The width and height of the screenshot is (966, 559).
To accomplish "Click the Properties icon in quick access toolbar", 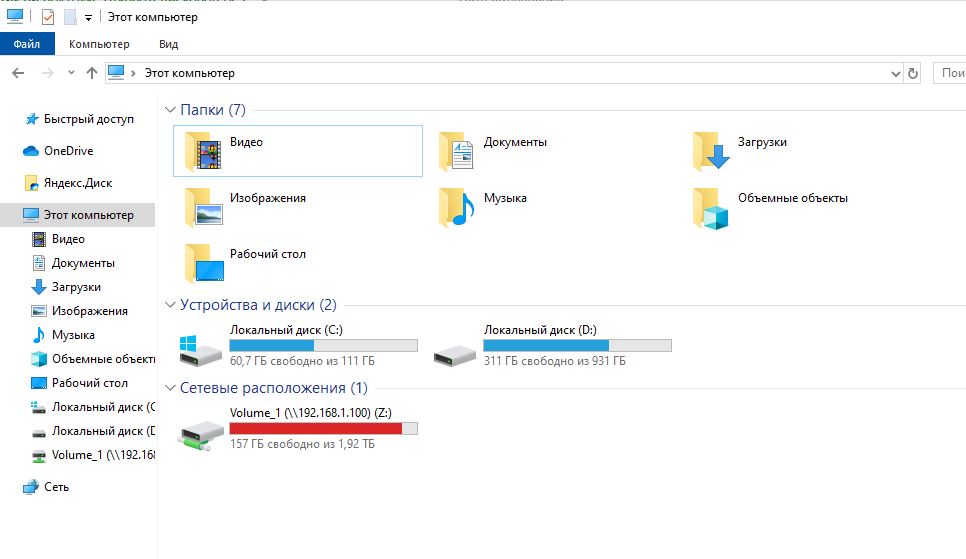I will (47, 17).
